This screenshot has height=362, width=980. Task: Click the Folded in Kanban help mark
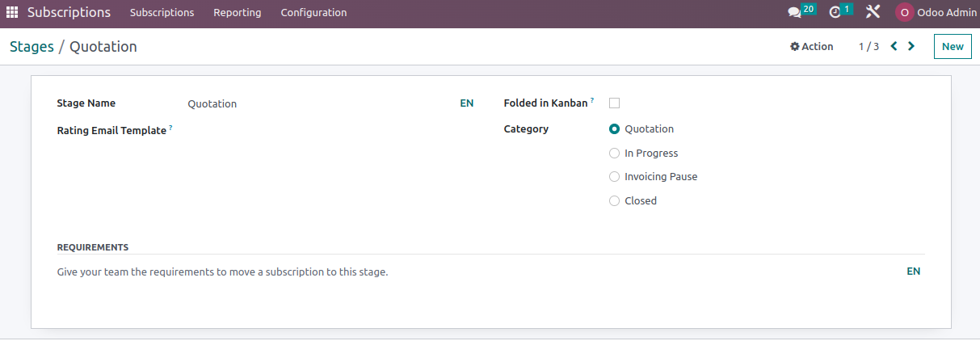592,100
